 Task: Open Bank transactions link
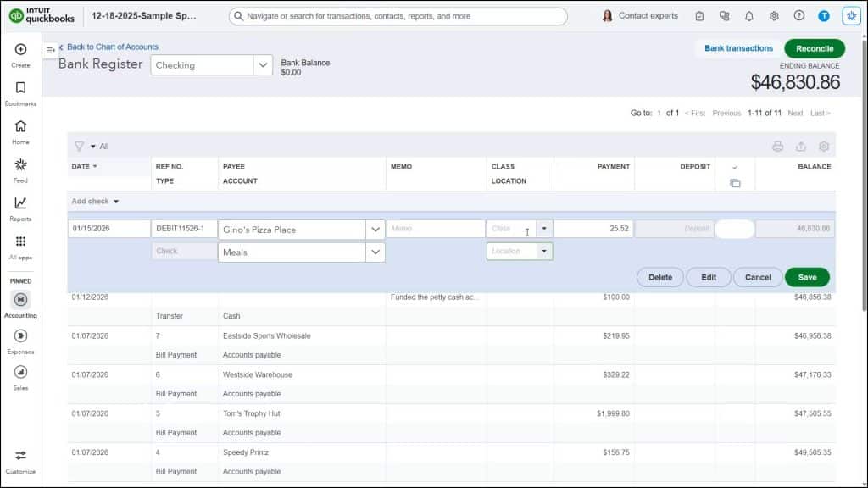pos(738,48)
